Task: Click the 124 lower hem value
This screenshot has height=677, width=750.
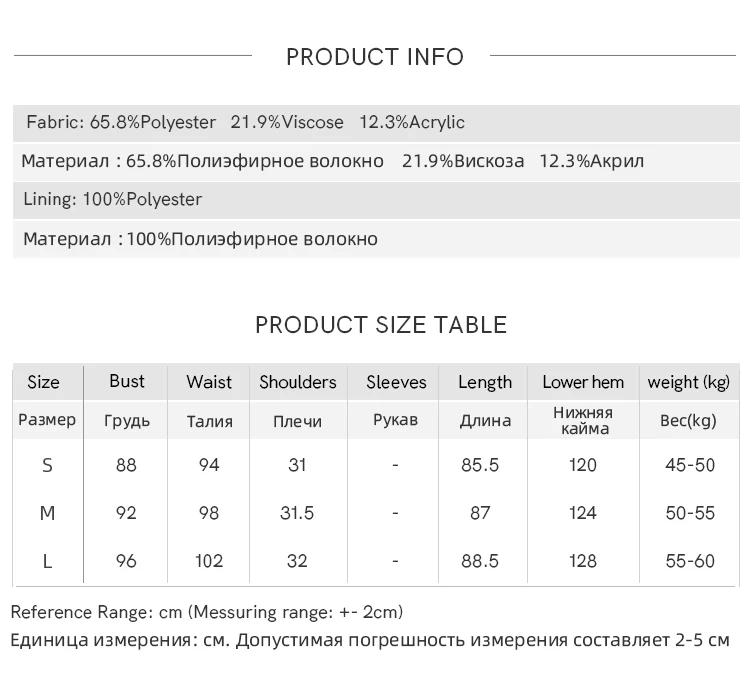Action: 583,513
